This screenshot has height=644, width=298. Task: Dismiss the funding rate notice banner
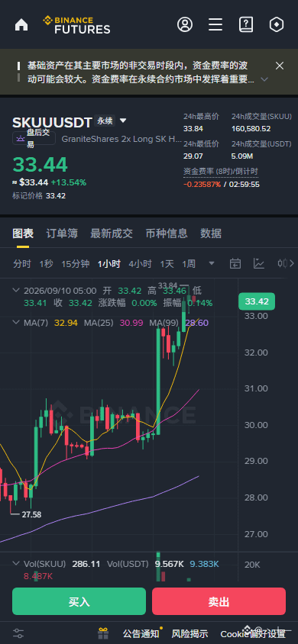[x=280, y=66]
